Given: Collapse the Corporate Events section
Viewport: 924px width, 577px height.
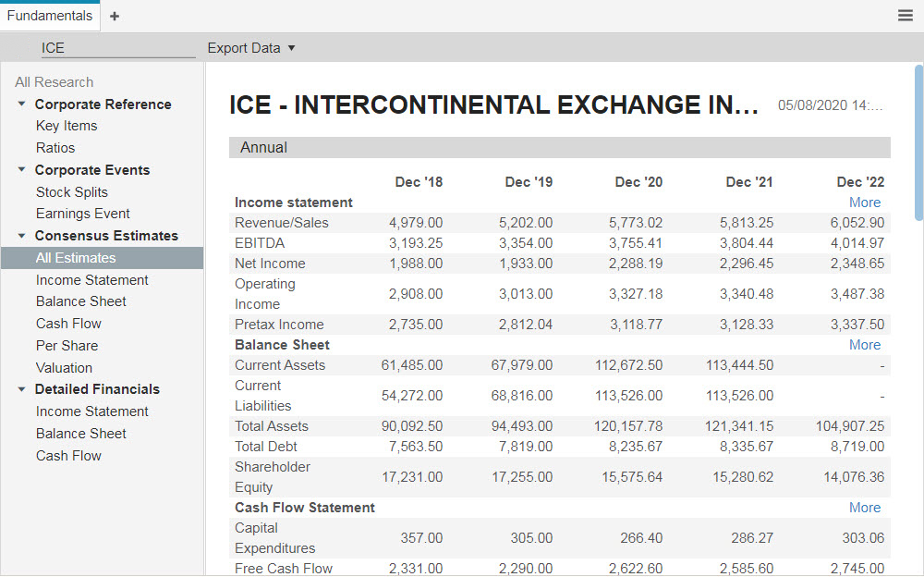Looking at the screenshot, I should [21, 169].
